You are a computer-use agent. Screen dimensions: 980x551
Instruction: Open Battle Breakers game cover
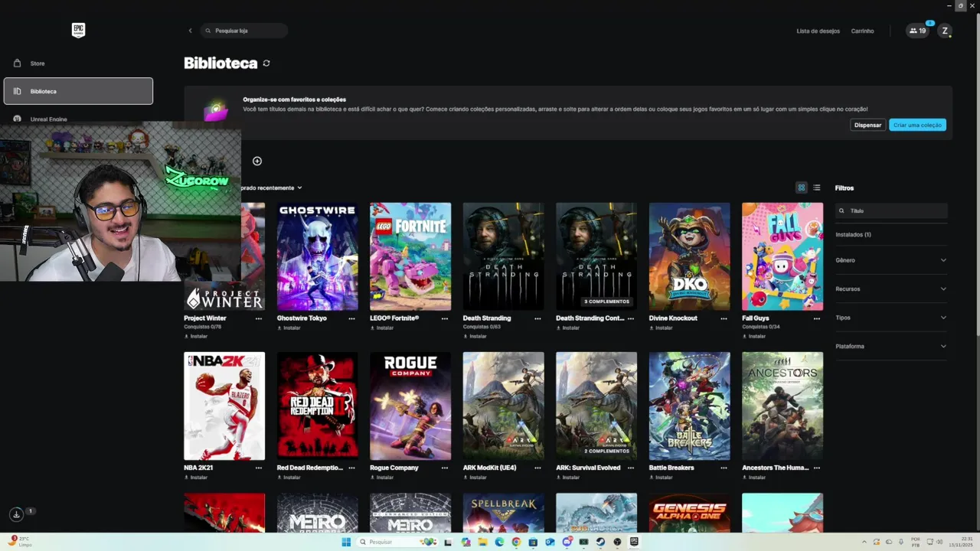(x=689, y=406)
